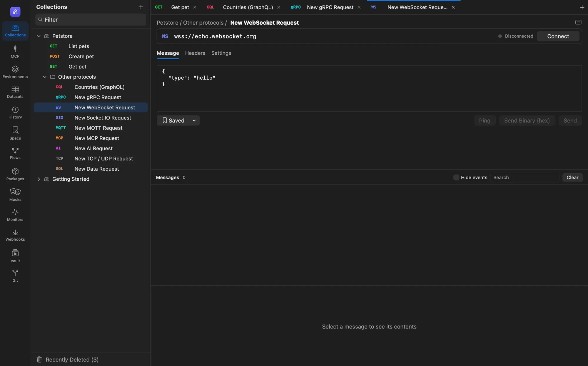Open the Git section

tap(15, 276)
